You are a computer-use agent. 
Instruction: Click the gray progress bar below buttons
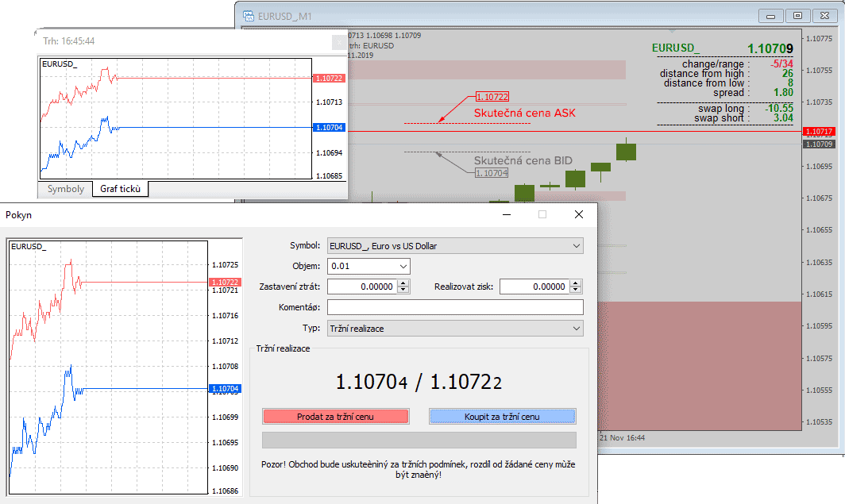click(x=419, y=440)
